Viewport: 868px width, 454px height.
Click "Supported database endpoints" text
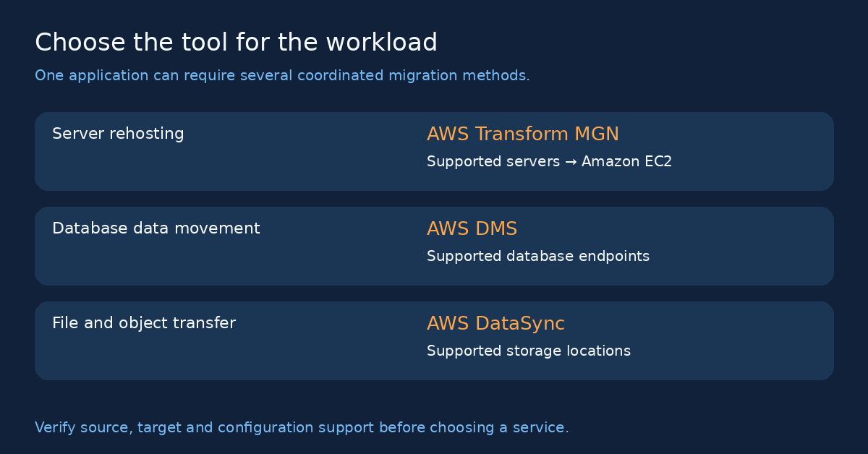[x=537, y=257]
